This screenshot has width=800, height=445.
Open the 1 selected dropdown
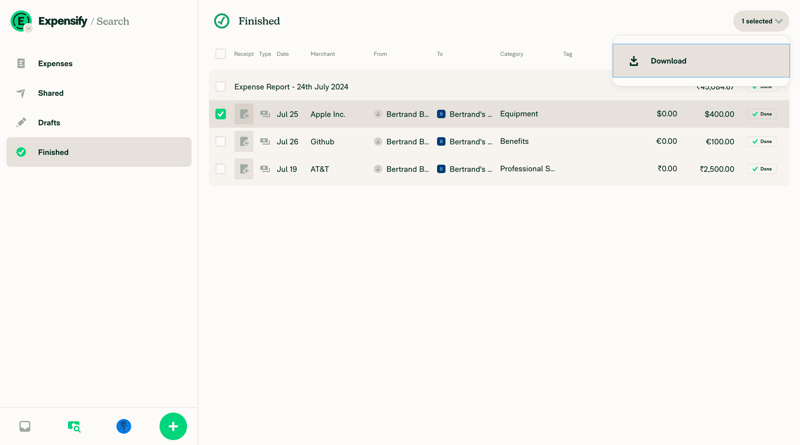[x=761, y=21]
